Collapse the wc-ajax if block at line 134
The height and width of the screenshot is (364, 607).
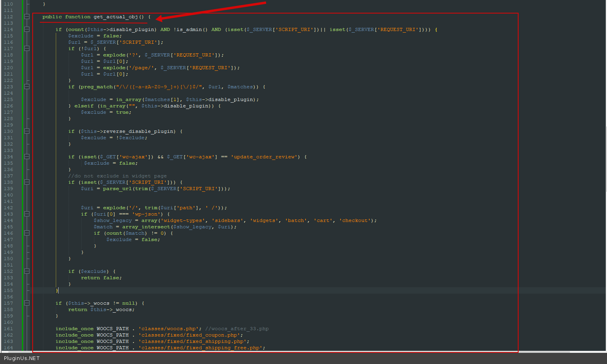pos(27,157)
